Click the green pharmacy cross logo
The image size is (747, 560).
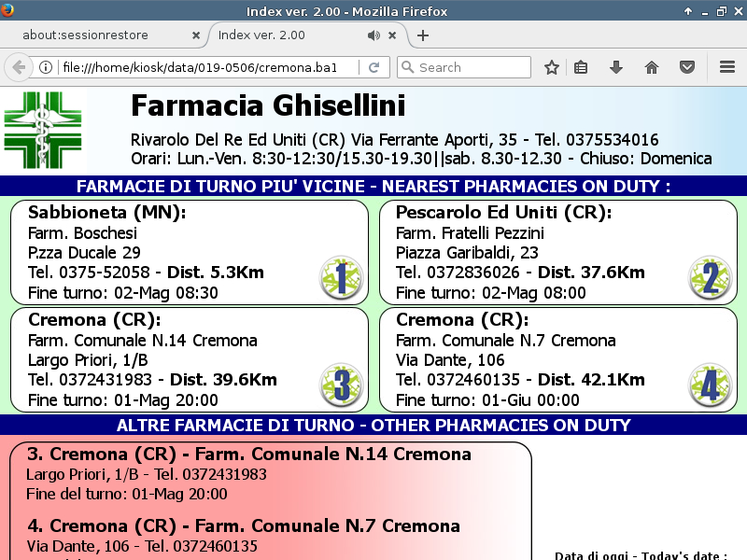pyautogui.click(x=43, y=130)
